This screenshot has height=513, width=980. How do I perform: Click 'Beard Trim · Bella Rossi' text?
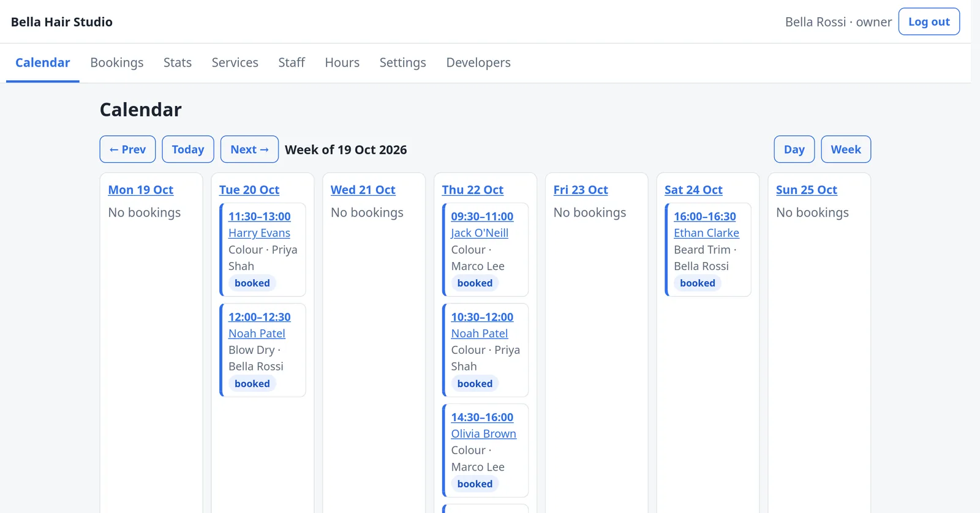[x=705, y=258]
